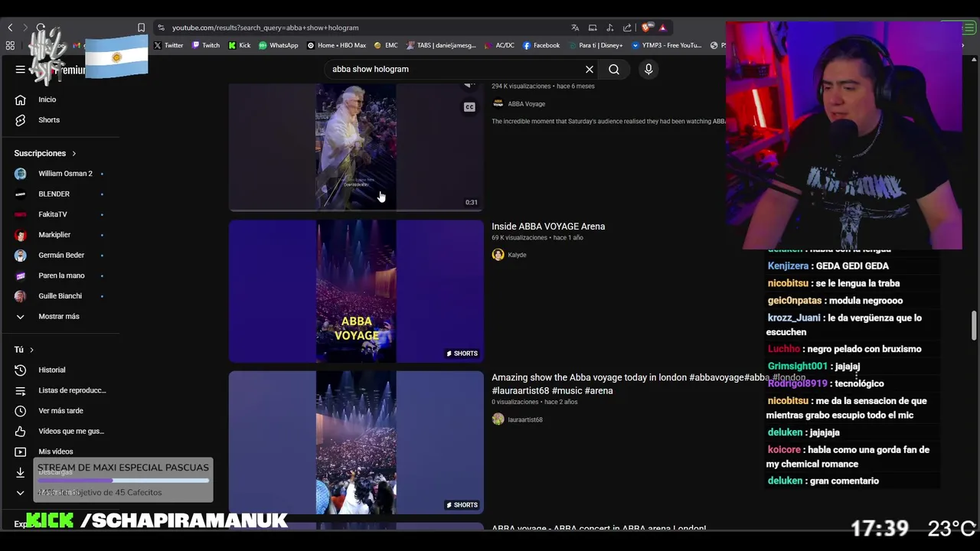The height and width of the screenshot is (551, 980).
Task: Open BLENDER channel subscription
Action: pyautogui.click(x=59, y=194)
